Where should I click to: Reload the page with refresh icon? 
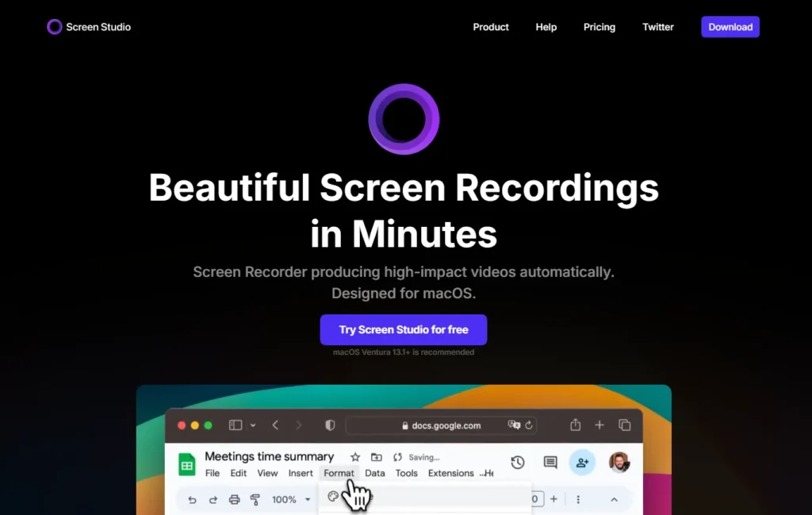(529, 425)
